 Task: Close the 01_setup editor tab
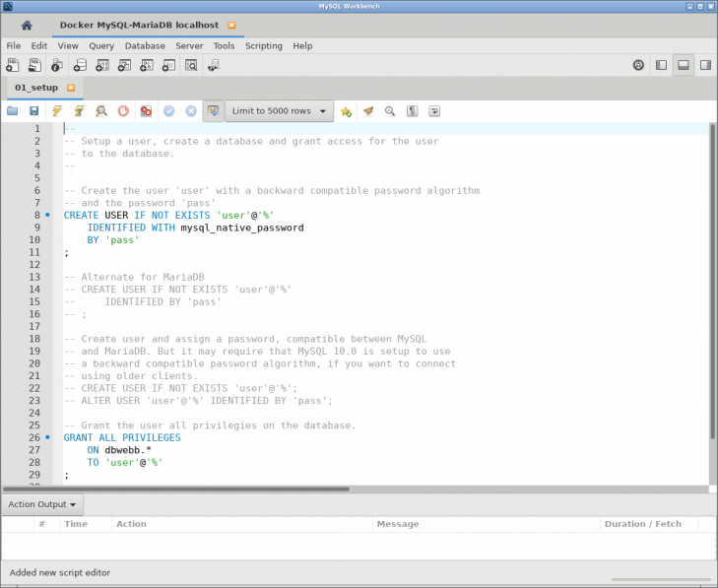coord(71,88)
